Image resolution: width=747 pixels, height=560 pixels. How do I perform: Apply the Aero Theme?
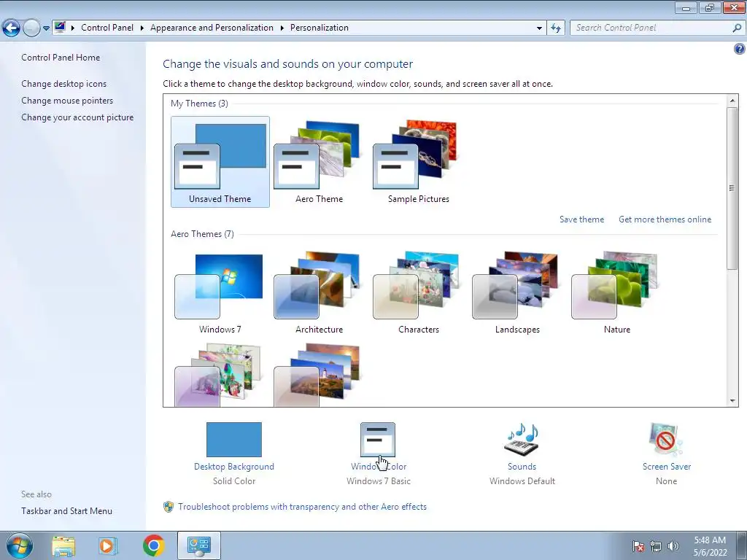[x=320, y=162]
